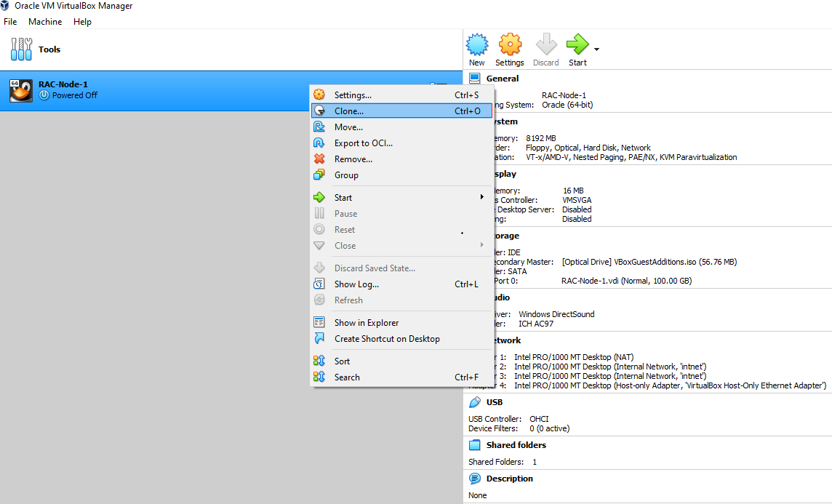
Task: Click the VMSVGA graphics controller value
Action: [577, 200]
